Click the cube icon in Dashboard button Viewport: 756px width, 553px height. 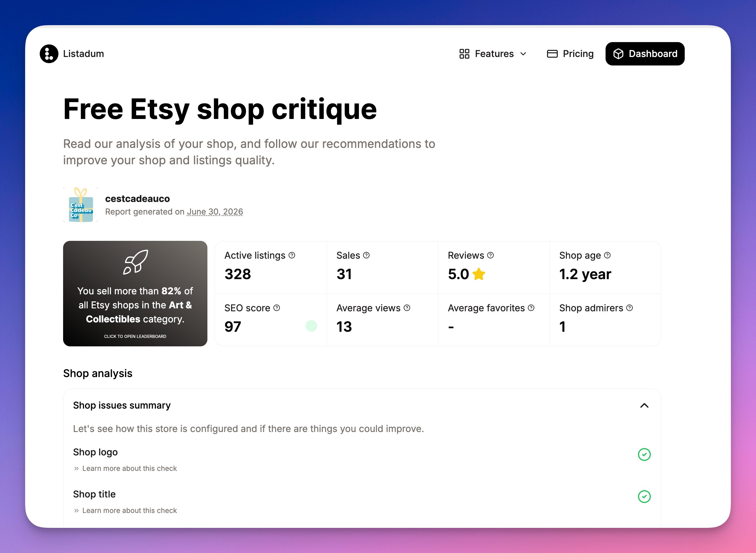tap(618, 53)
